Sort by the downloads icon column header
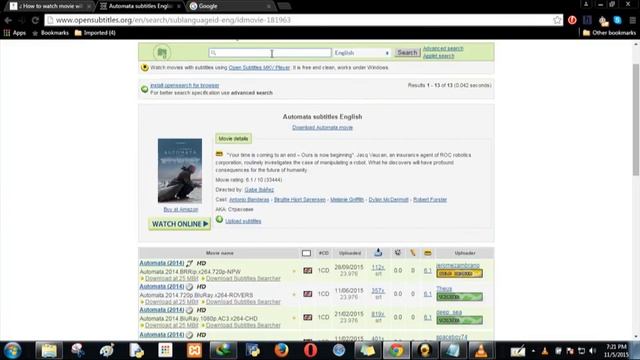This screenshot has height=360, width=640. pyautogui.click(x=378, y=253)
